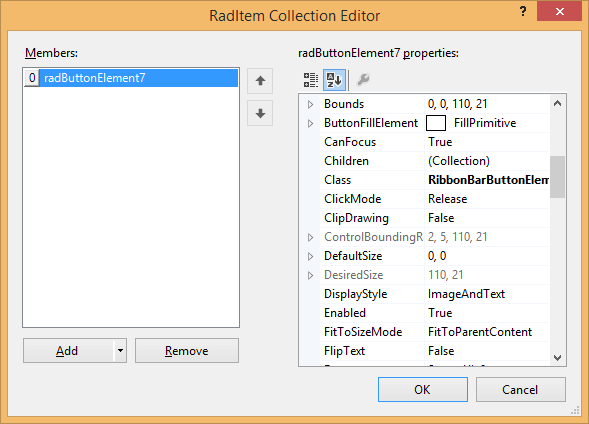Click the ImageAndText DisplayStyle value
The width and height of the screenshot is (589, 424).
tap(466, 294)
